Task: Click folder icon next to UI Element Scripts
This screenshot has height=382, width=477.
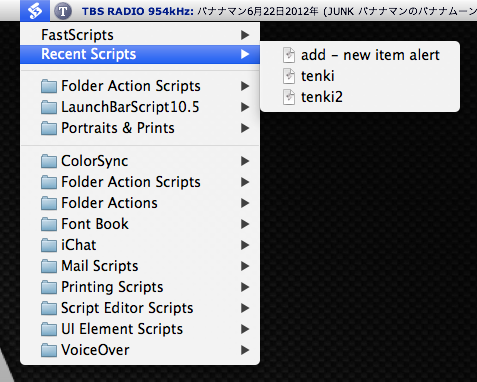Action: tap(49, 329)
